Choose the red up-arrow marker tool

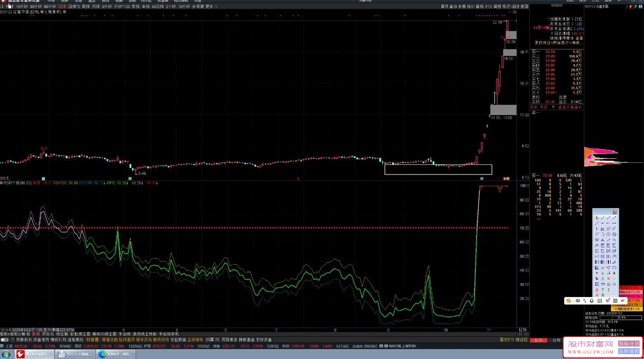tap(597, 273)
